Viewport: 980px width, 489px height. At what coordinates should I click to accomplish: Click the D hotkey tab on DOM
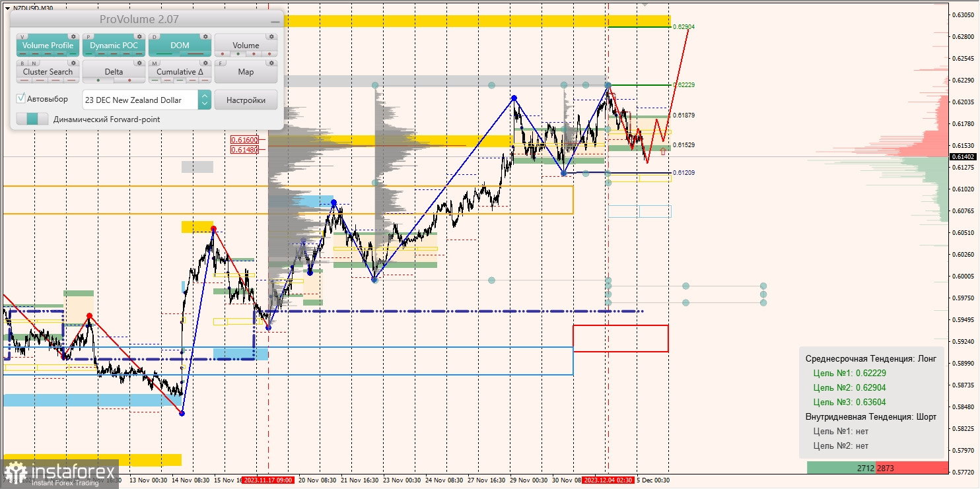coord(155,37)
